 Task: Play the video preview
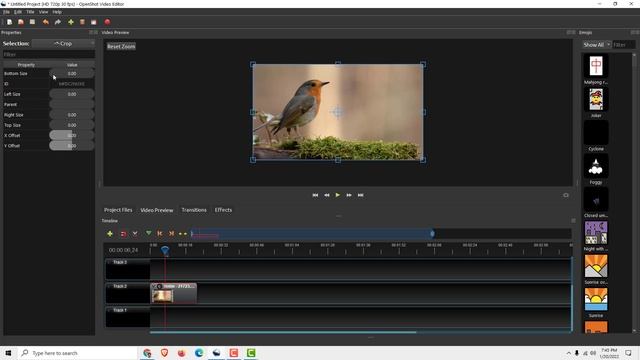tap(338, 195)
